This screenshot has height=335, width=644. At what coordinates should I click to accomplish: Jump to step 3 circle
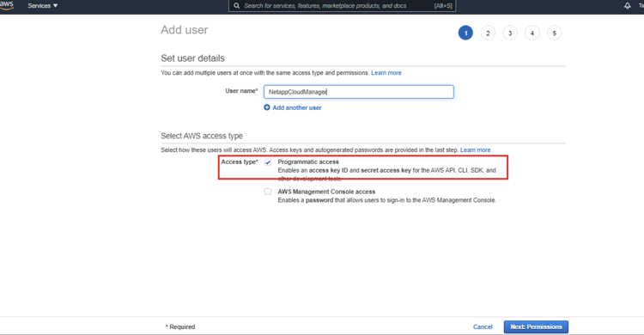click(x=510, y=33)
